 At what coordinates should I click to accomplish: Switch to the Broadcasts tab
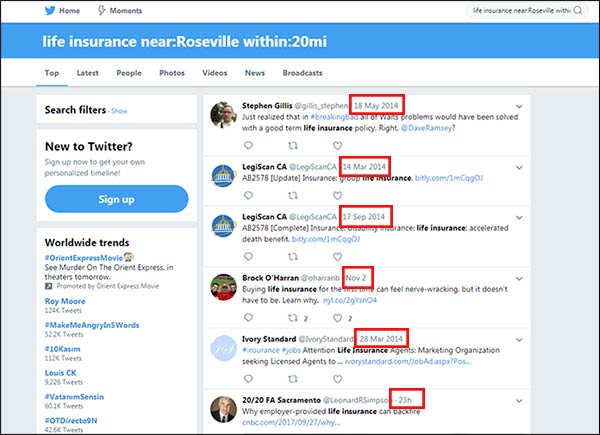(302, 73)
